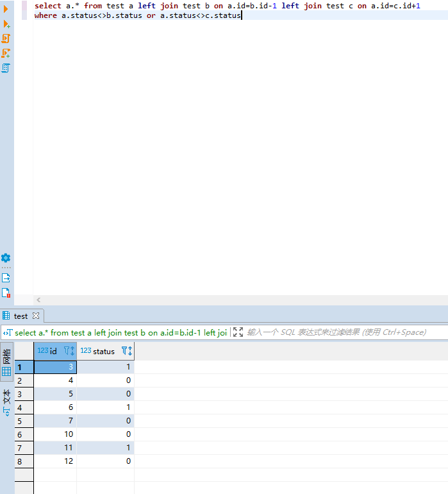Click the show output panel icon
This screenshot has width=448, height=494.
tap(6, 278)
